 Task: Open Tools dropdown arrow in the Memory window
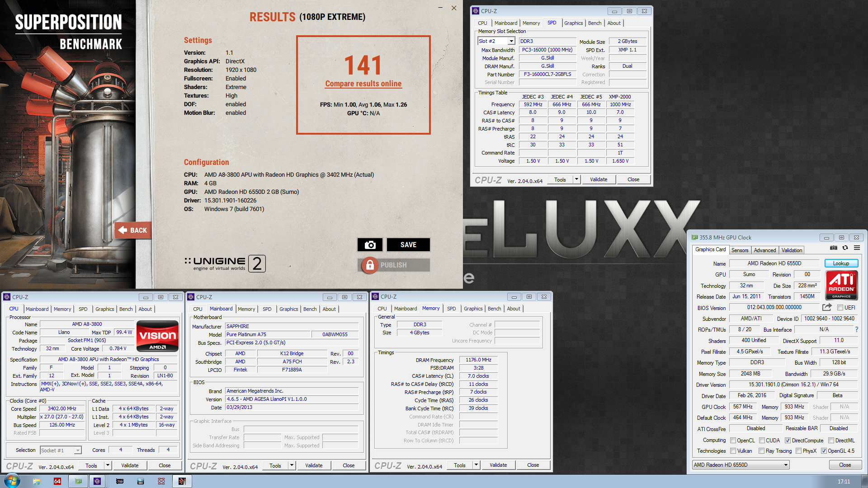tap(476, 465)
